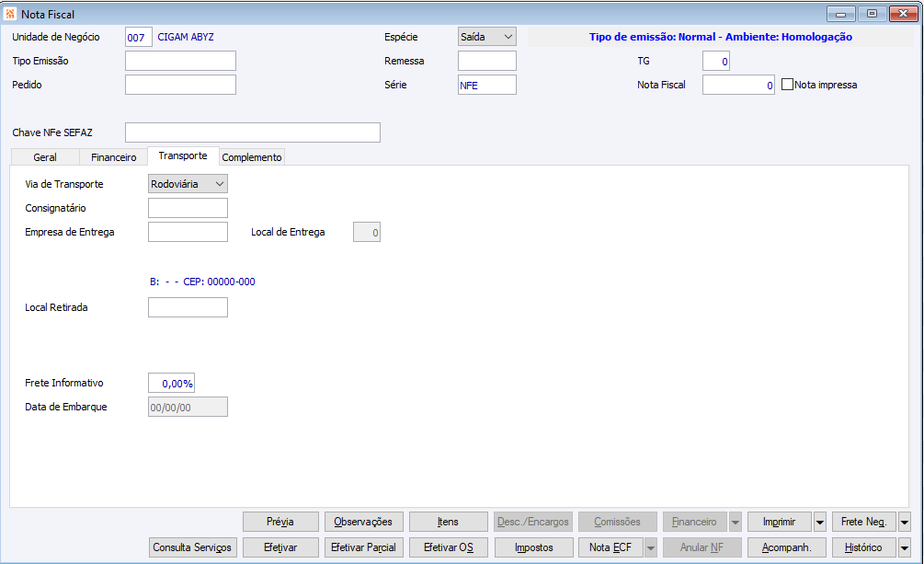The height and width of the screenshot is (564, 924).
Task: Click the Consulta Serviços button
Action: (193, 547)
